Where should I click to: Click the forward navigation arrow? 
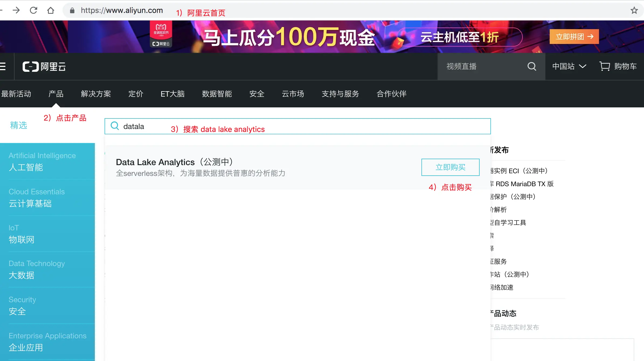click(16, 11)
